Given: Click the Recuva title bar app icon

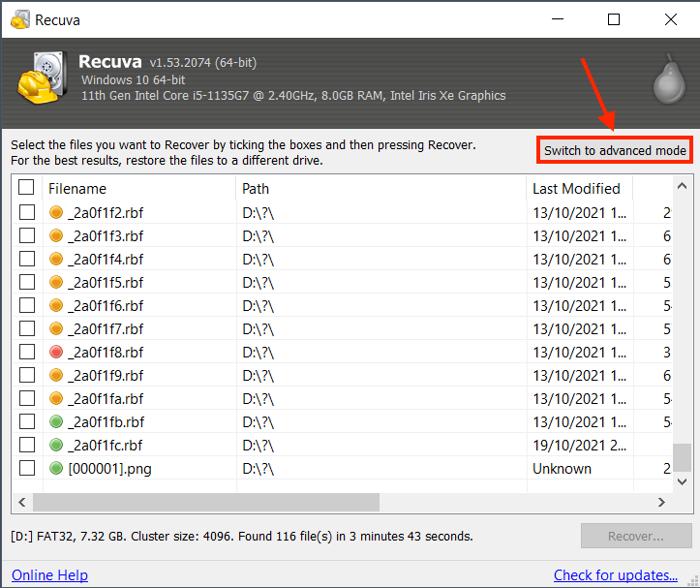Looking at the screenshot, I should click(20, 19).
